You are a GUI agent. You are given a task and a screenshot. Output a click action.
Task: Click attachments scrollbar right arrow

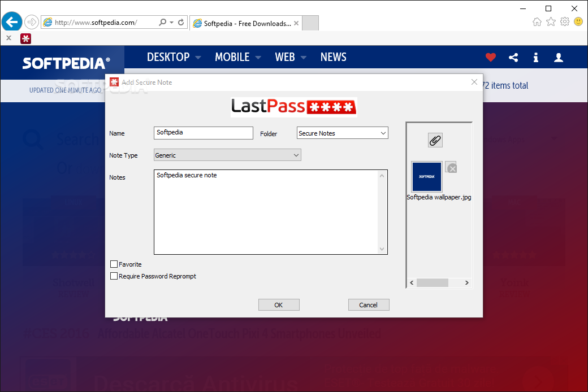467,282
